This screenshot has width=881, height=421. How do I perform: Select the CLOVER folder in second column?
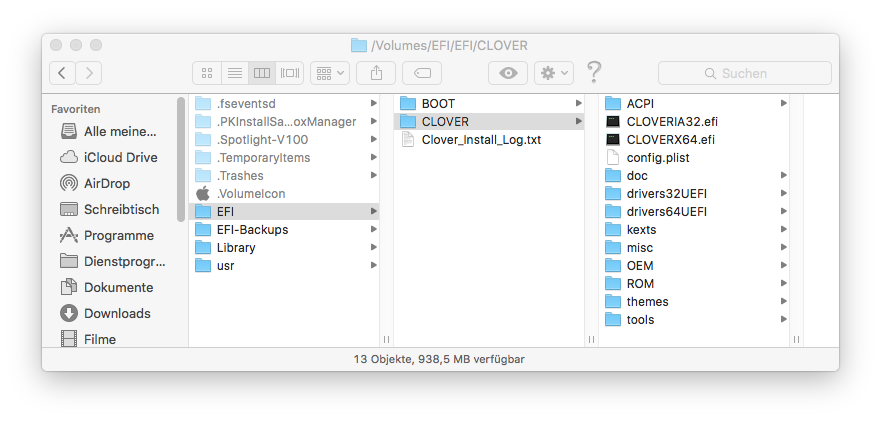489,121
